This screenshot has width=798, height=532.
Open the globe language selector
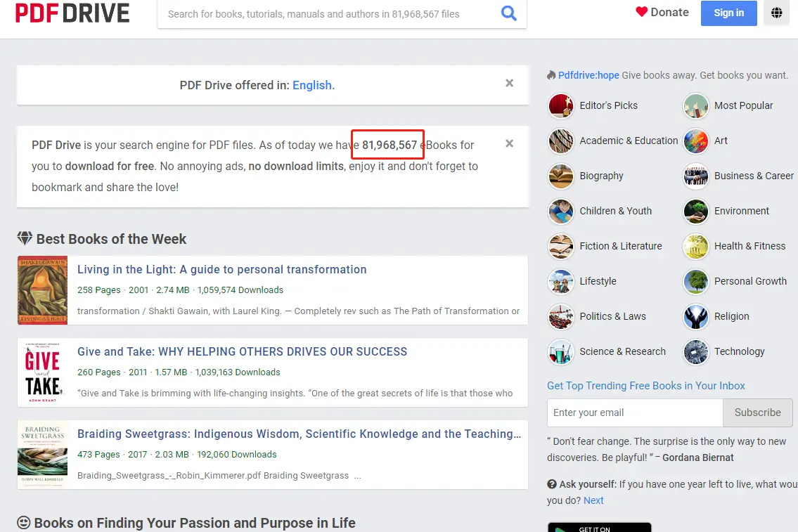[776, 13]
